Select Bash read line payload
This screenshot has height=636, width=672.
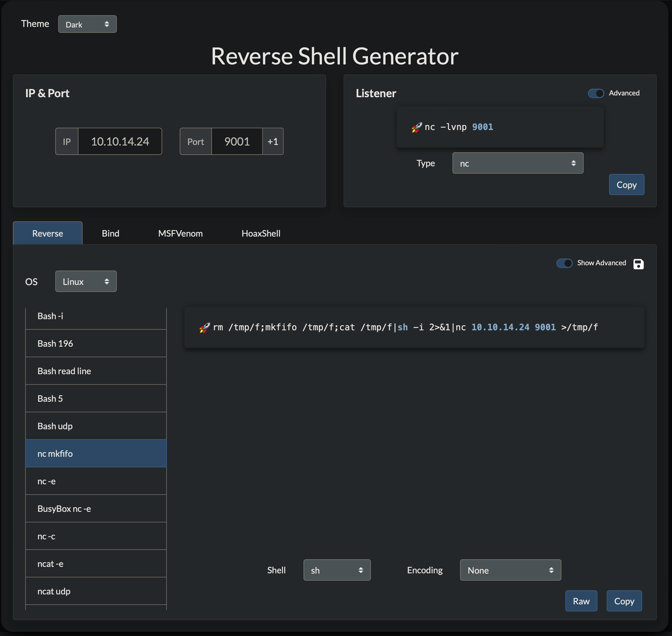point(96,371)
